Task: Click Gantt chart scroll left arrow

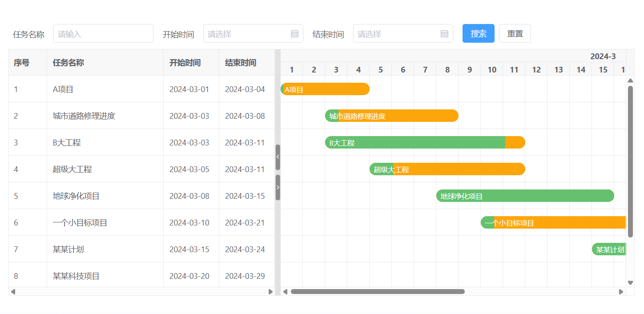Action: 285,292
